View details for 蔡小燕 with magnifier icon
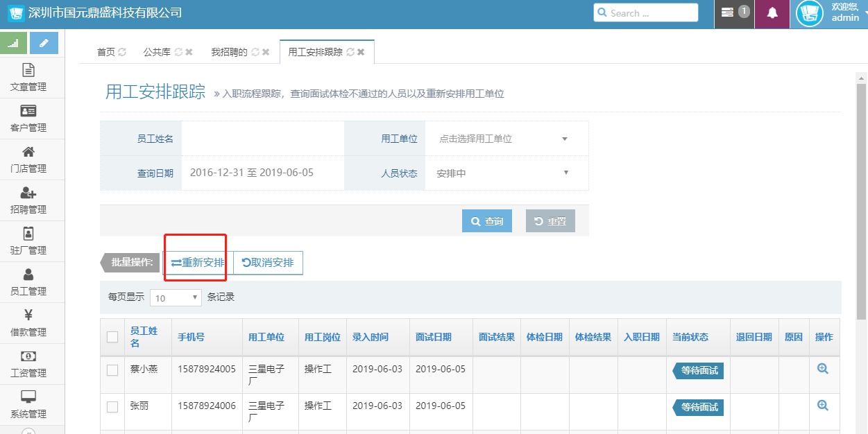 (x=823, y=369)
